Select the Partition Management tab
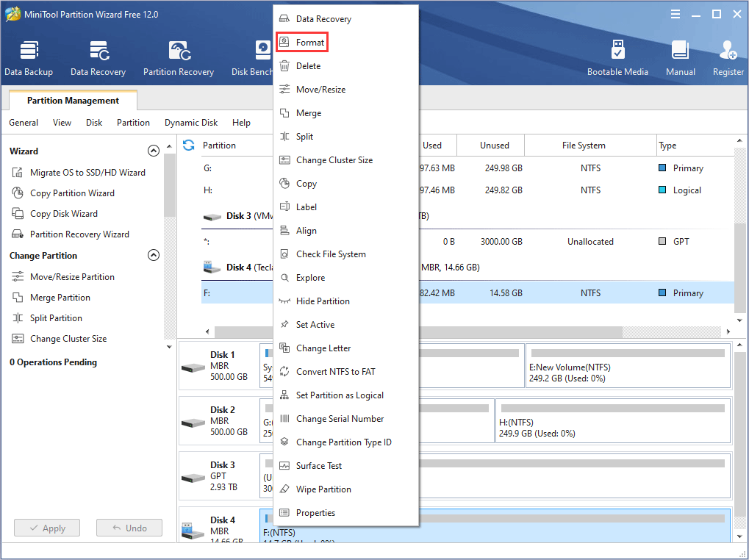The height and width of the screenshot is (560, 749). (x=73, y=100)
